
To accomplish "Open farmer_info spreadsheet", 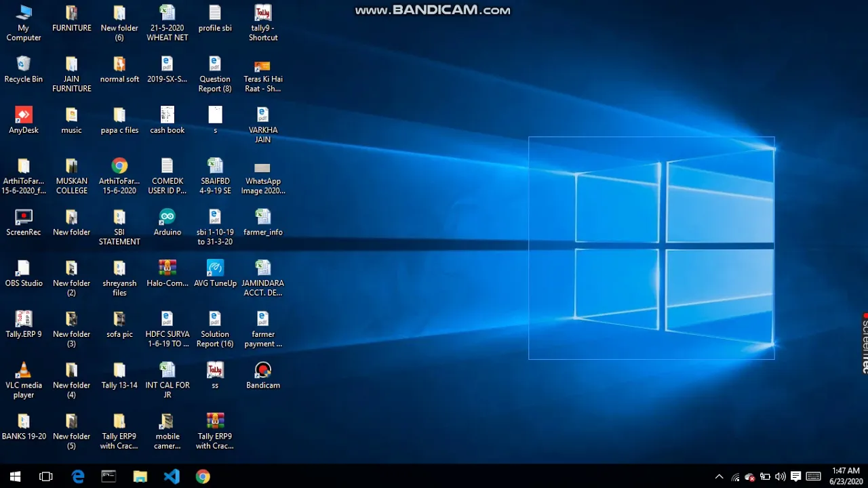I will (x=263, y=222).
